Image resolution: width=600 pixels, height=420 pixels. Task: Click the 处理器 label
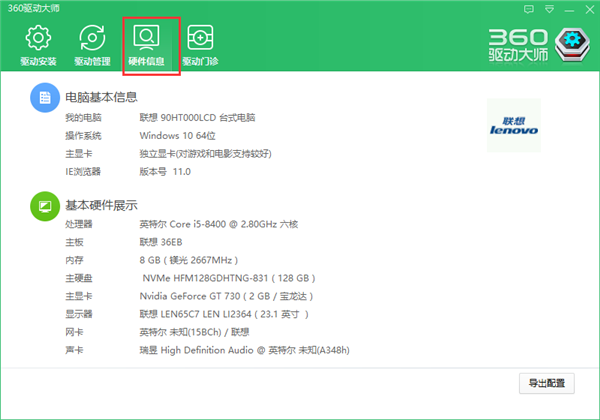pyautogui.click(x=79, y=224)
